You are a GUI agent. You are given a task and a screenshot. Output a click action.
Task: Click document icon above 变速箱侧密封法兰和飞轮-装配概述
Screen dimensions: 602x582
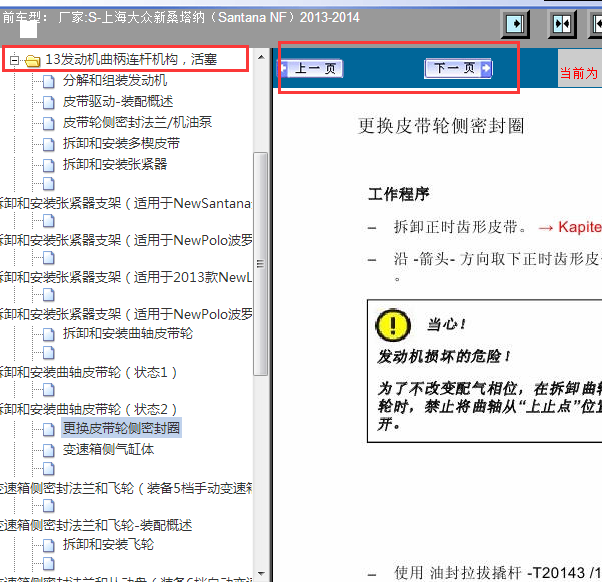[x=49, y=506]
